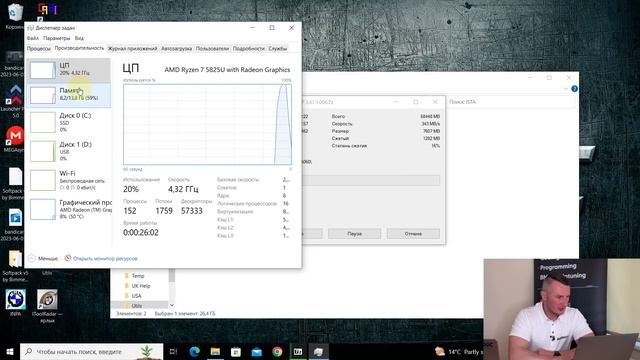Click the Explorer tree scrollbar down arrow
This screenshot has width=640, height=360.
[172, 305]
